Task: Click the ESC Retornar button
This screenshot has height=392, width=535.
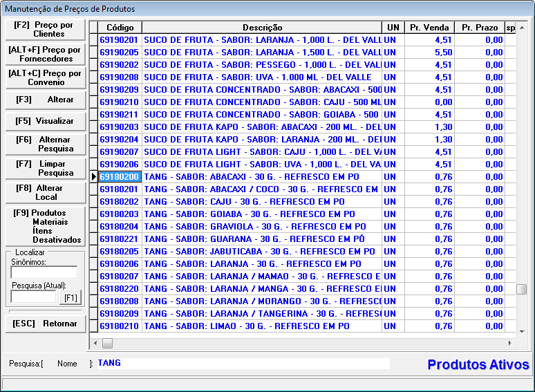Action: (x=44, y=324)
